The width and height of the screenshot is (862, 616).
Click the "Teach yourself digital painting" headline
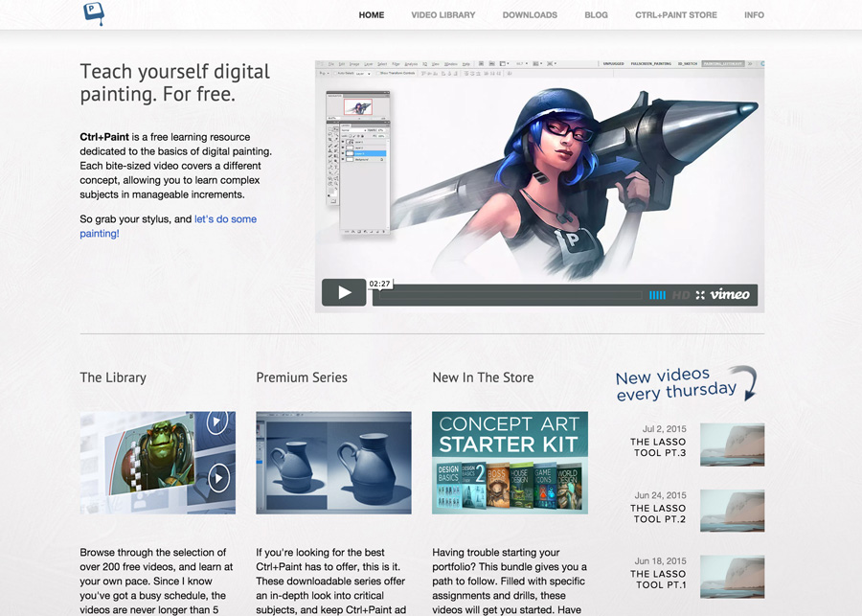pyautogui.click(x=175, y=83)
